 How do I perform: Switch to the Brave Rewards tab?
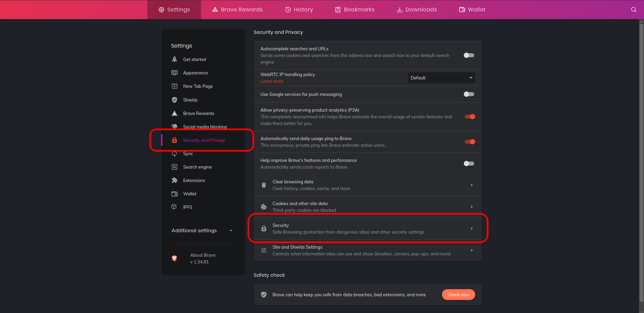[238, 10]
